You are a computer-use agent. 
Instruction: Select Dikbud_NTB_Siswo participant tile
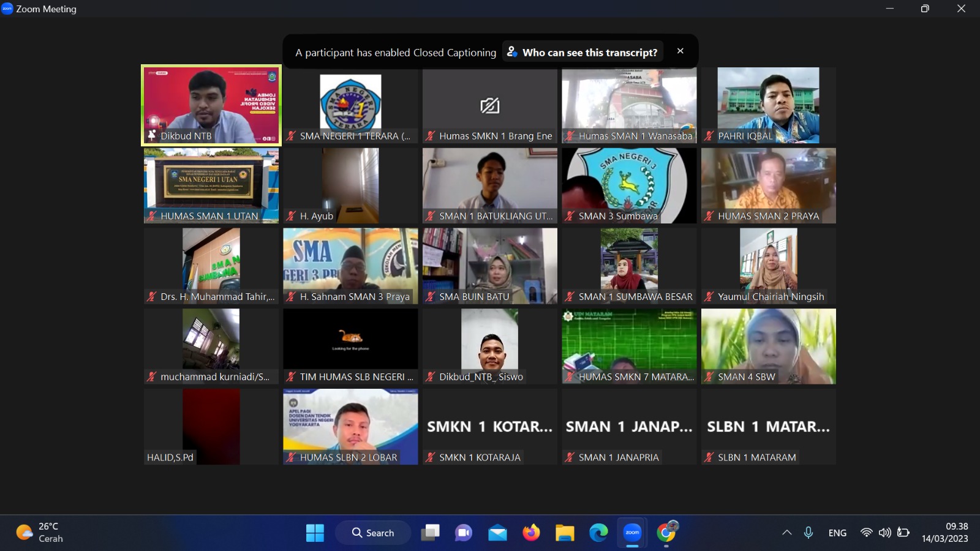490,347
